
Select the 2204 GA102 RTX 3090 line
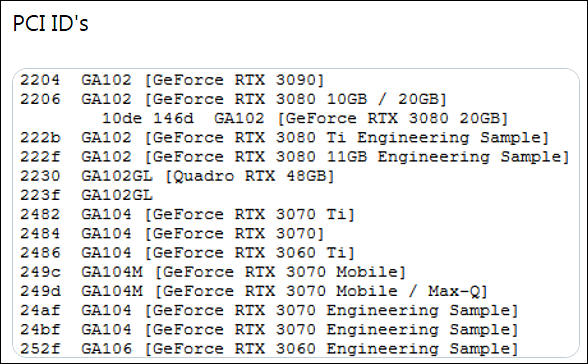(172, 80)
